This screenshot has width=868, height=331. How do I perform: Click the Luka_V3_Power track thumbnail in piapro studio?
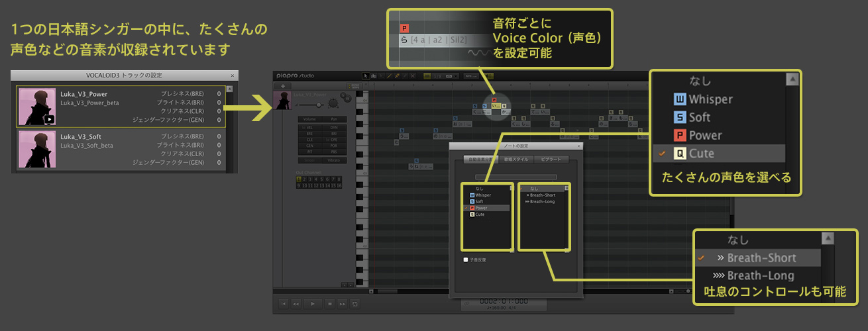pos(282,101)
